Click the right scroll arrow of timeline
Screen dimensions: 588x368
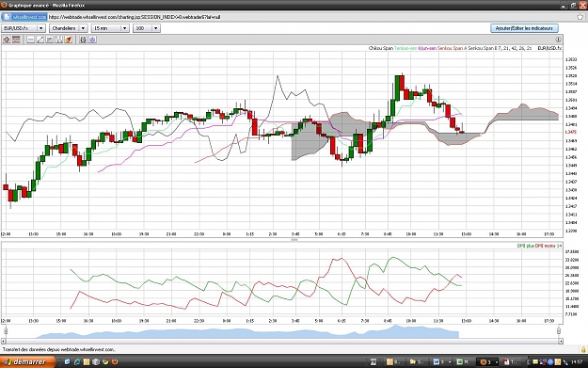point(561,341)
